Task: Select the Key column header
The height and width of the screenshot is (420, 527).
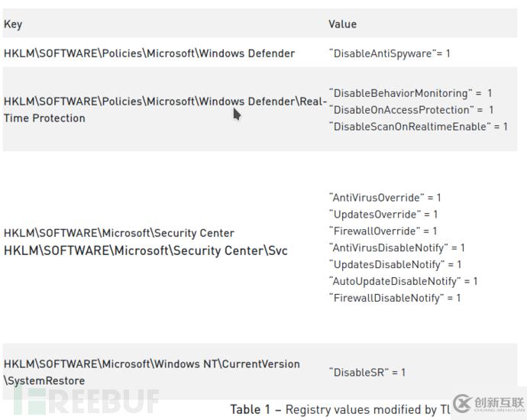Action: [13, 24]
